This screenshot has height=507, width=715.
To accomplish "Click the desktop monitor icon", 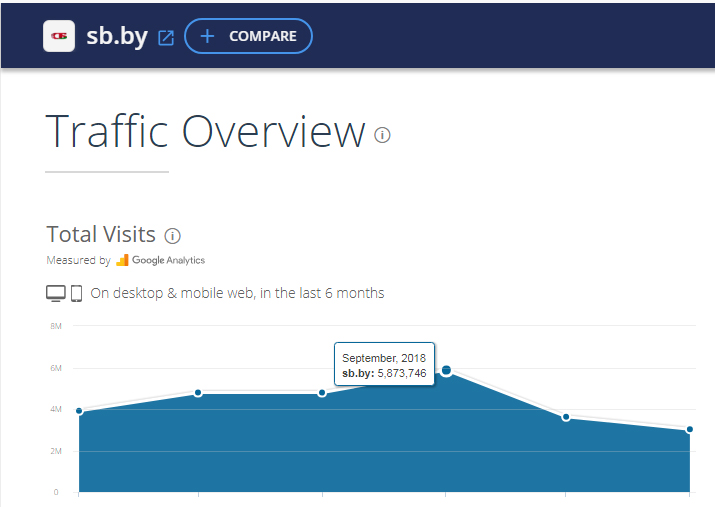I will click(x=56, y=294).
